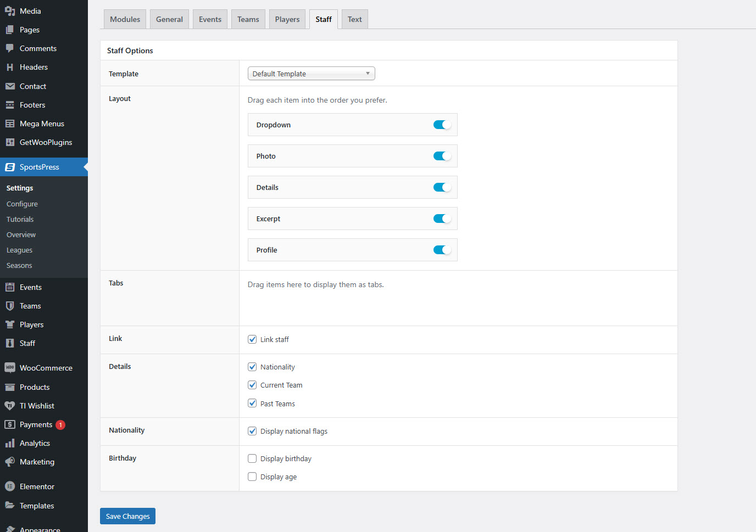This screenshot has height=532, width=756.
Task: Uncheck the Current Team checkbox
Action: click(x=252, y=385)
